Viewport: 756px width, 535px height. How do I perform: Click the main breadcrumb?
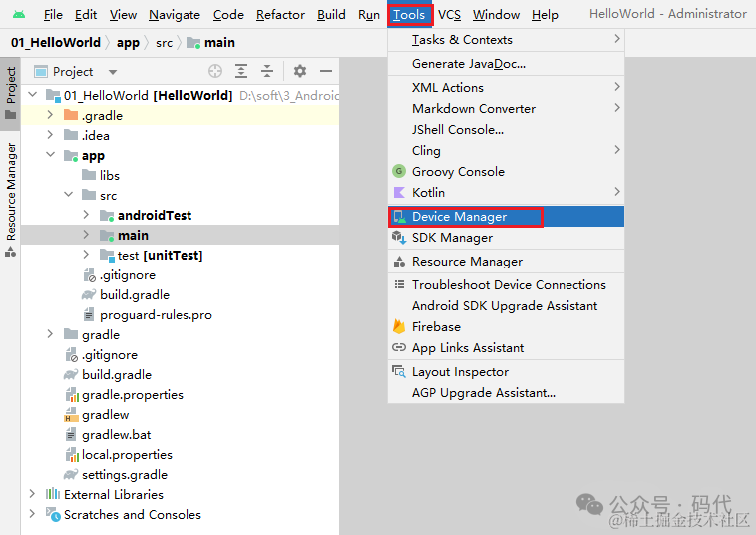pos(211,43)
